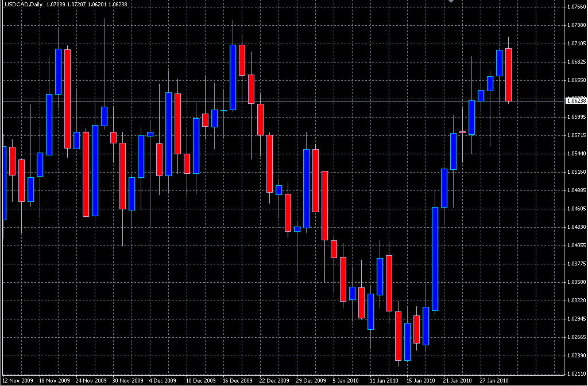Click the 1.02110 price axis label
The height and width of the screenshot is (386, 588).
pos(577,373)
